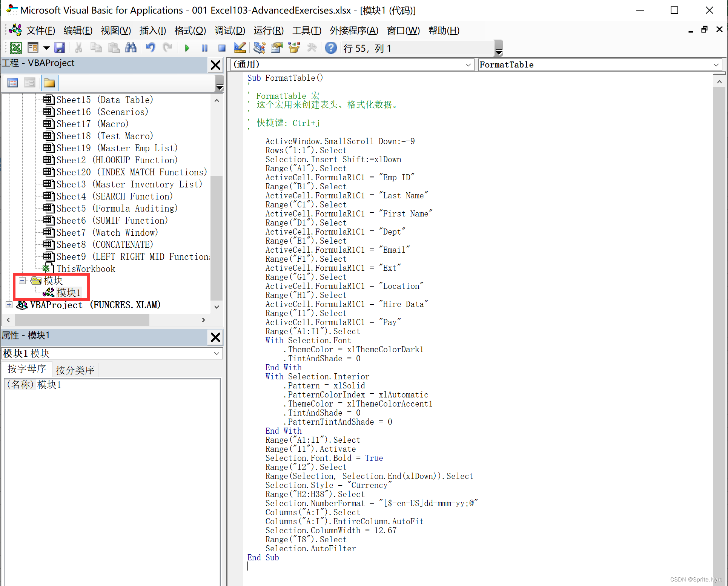Screen dimensions: 728x586
Task: Click the Save toolbar icon
Action: click(60, 48)
